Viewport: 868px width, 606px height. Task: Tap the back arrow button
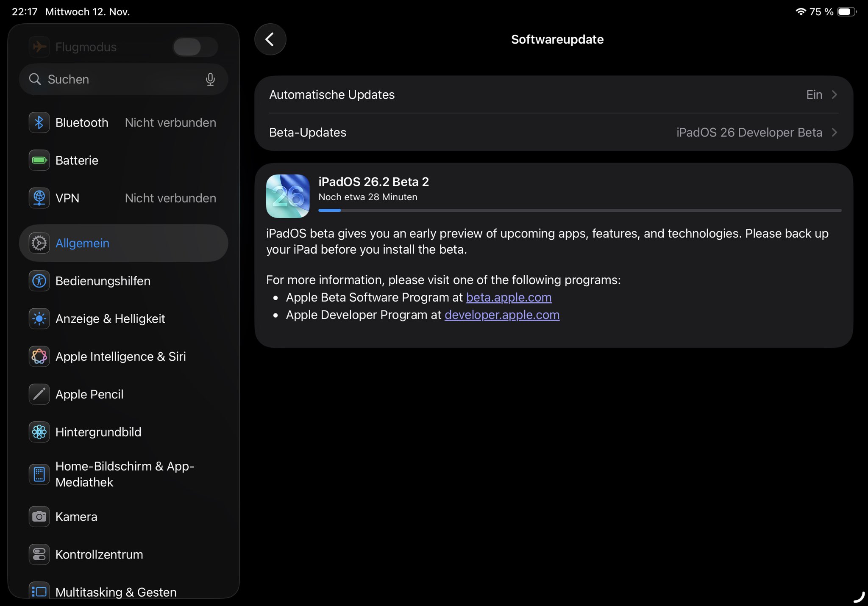click(270, 39)
